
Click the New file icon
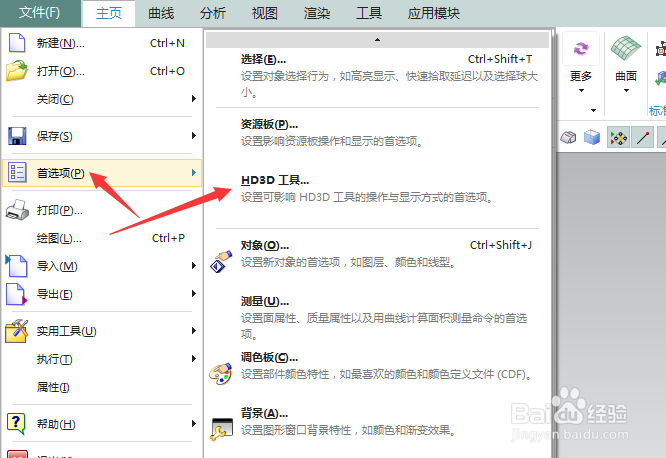pyautogui.click(x=17, y=43)
